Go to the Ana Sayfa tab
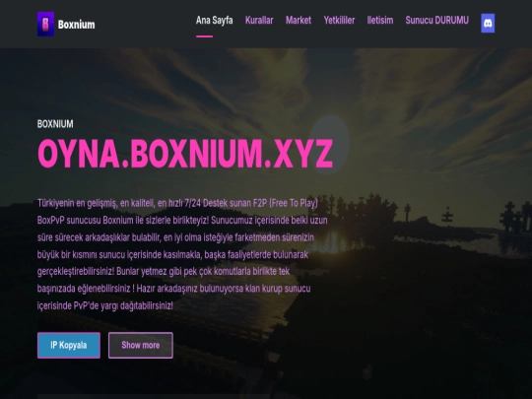Image resolution: width=532 pixels, height=399 pixels. pos(215,20)
